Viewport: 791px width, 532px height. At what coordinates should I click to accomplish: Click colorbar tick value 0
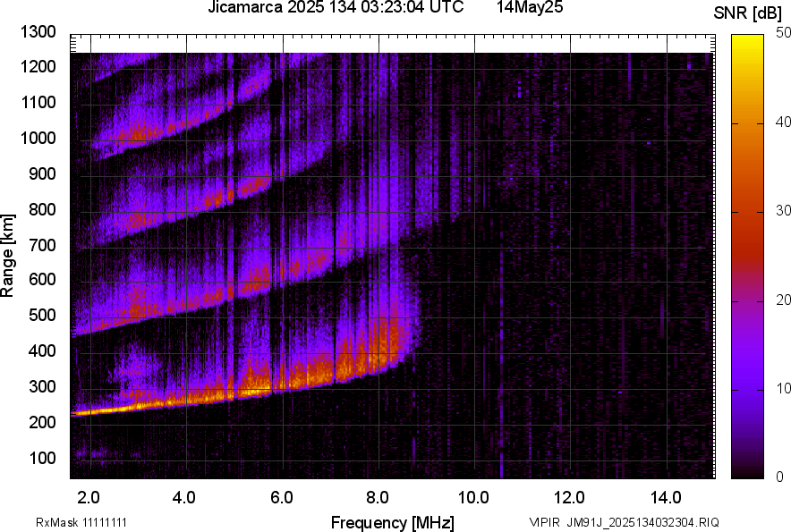(780, 477)
